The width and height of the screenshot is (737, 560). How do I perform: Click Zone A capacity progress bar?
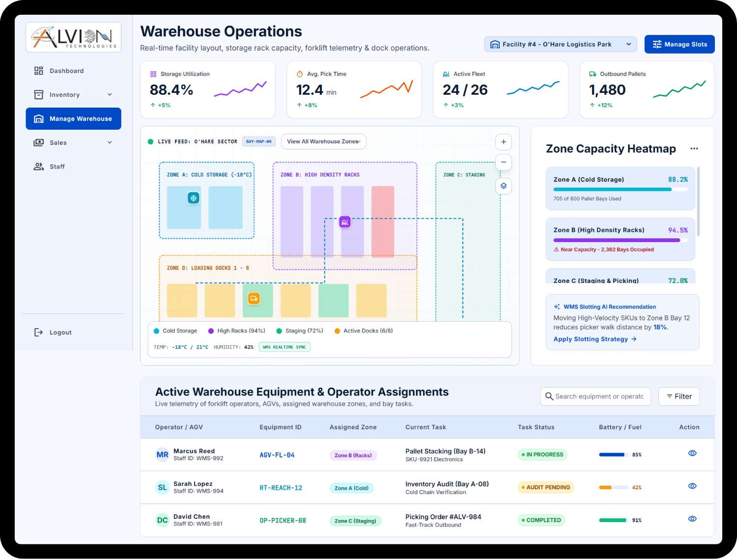click(621, 190)
